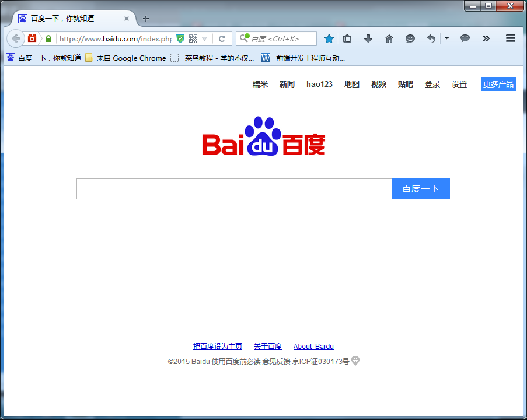Click the 意见反馈 feedback link
The height and width of the screenshot is (420, 527).
pos(276,362)
